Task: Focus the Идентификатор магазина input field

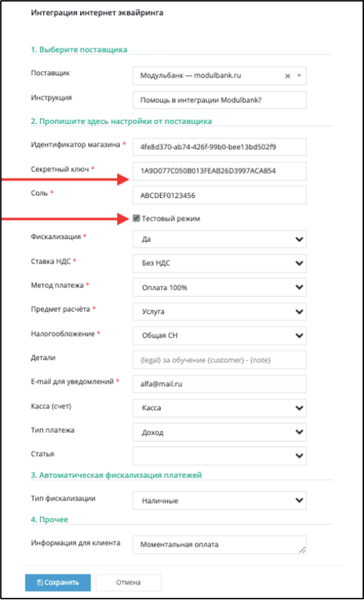Action: click(220, 147)
